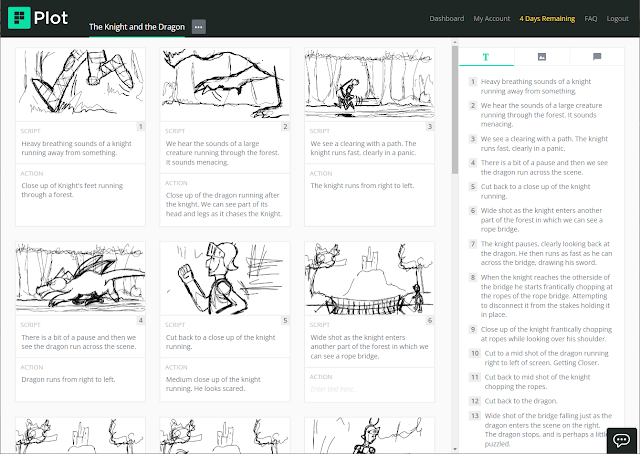
Task: Open scene 5 knight close-up sketch
Action: [225, 278]
